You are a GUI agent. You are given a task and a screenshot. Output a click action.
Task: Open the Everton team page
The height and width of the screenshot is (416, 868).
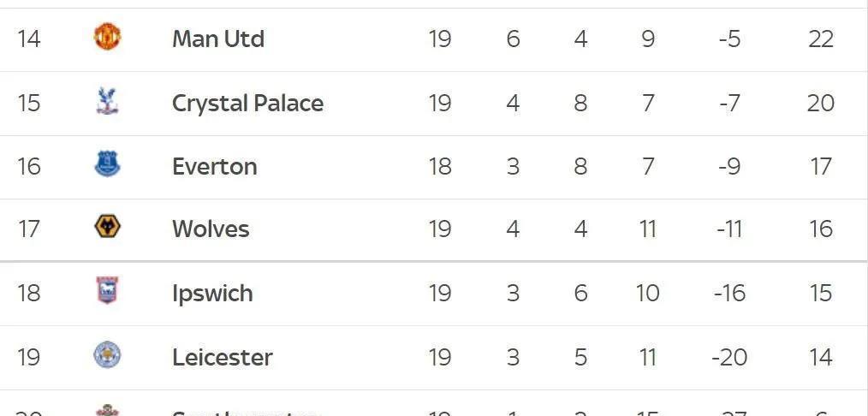(x=215, y=167)
